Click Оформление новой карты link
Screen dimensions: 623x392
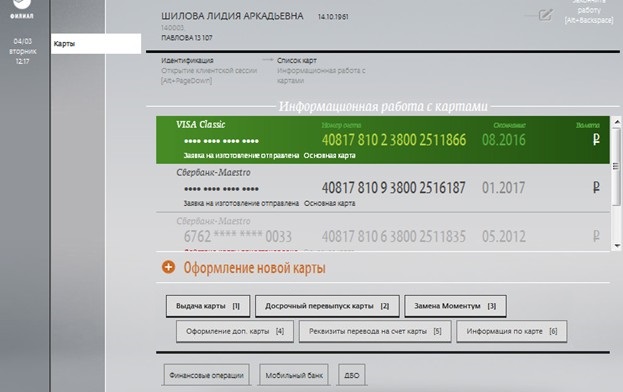tap(254, 268)
